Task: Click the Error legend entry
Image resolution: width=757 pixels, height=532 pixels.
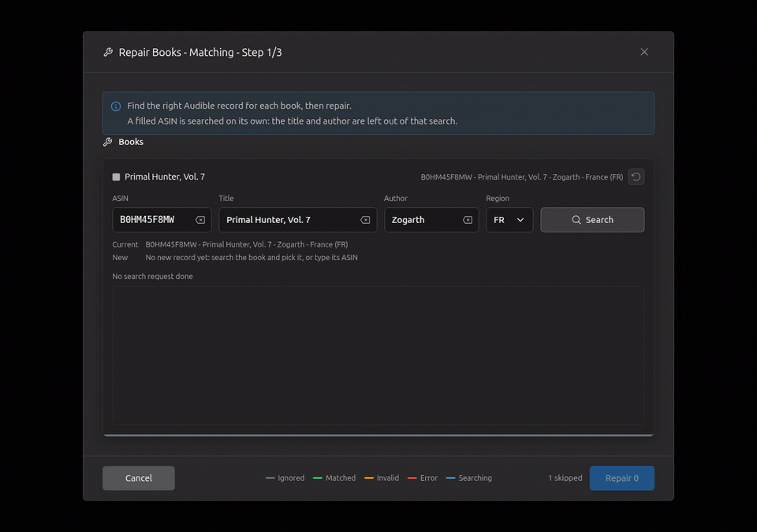Action: click(423, 478)
